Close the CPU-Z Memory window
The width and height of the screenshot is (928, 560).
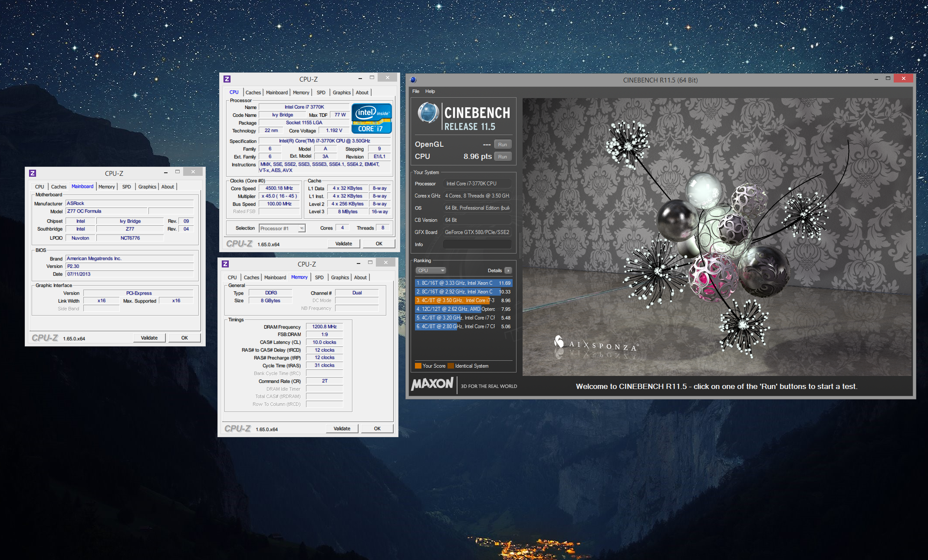tap(385, 262)
